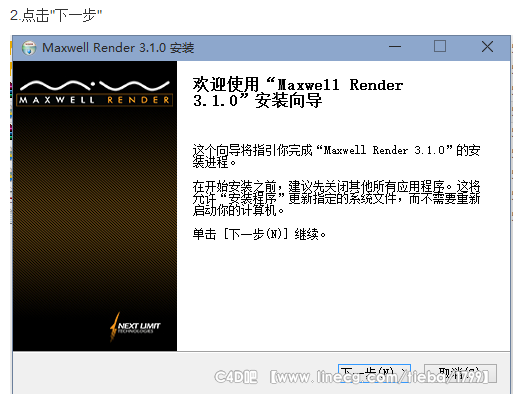Close the Maxwell Render installer window
The width and height of the screenshot is (515, 394).
(487, 47)
